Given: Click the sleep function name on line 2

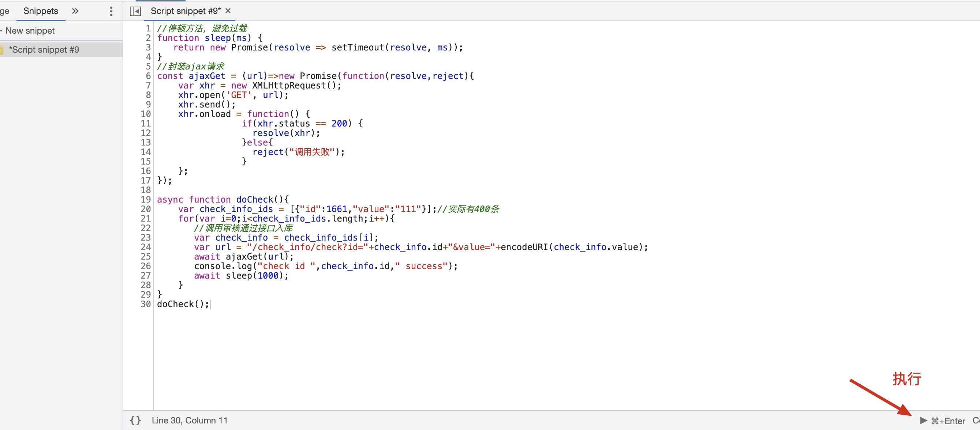Looking at the screenshot, I should [x=218, y=38].
